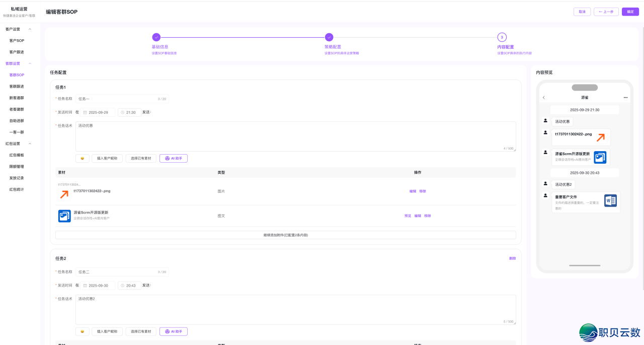Delete 任务2 via the 删除 link
Viewport: 644px width, 345px height.
[512, 258]
